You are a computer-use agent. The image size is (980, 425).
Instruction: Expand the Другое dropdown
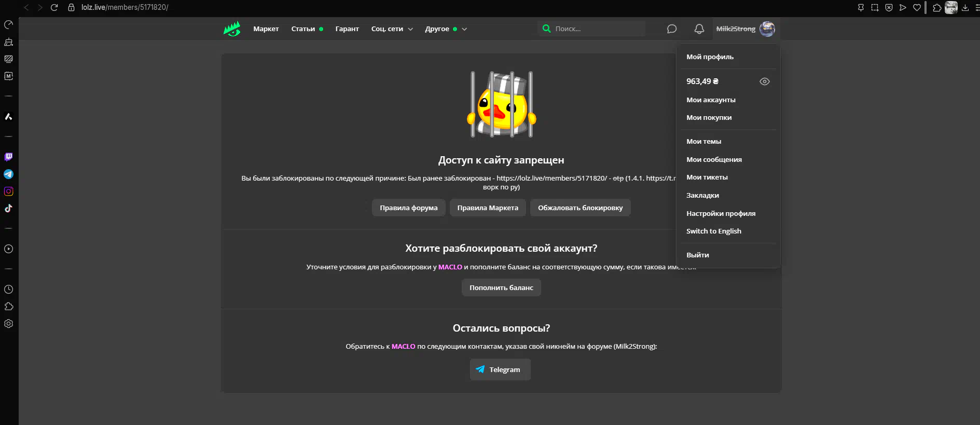(446, 29)
